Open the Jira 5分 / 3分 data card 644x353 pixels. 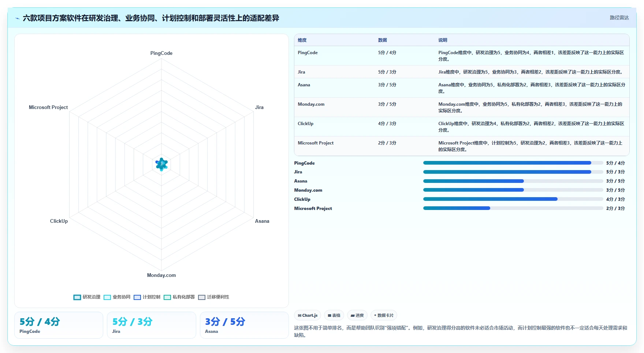point(152,325)
